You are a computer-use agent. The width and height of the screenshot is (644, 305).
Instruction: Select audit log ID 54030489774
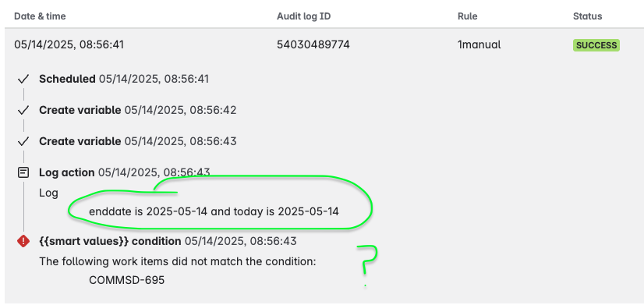pyautogui.click(x=313, y=44)
